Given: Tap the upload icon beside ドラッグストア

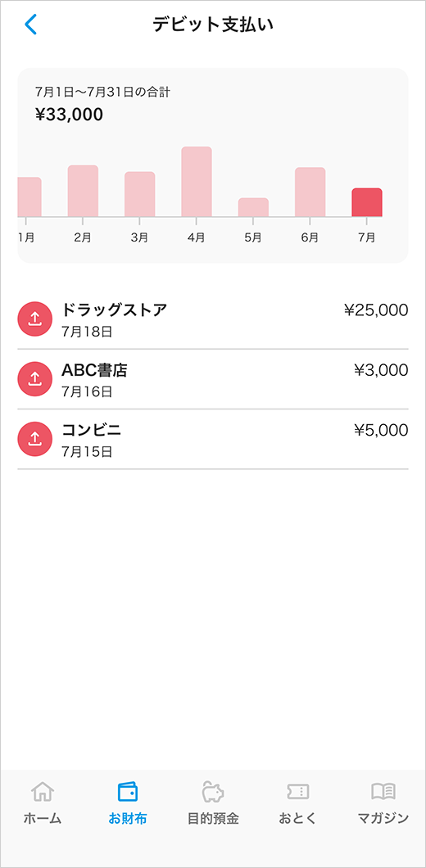Looking at the screenshot, I should coord(35,319).
